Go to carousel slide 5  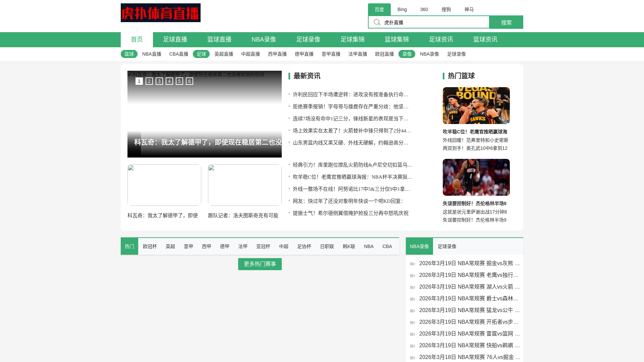pyautogui.click(x=179, y=81)
